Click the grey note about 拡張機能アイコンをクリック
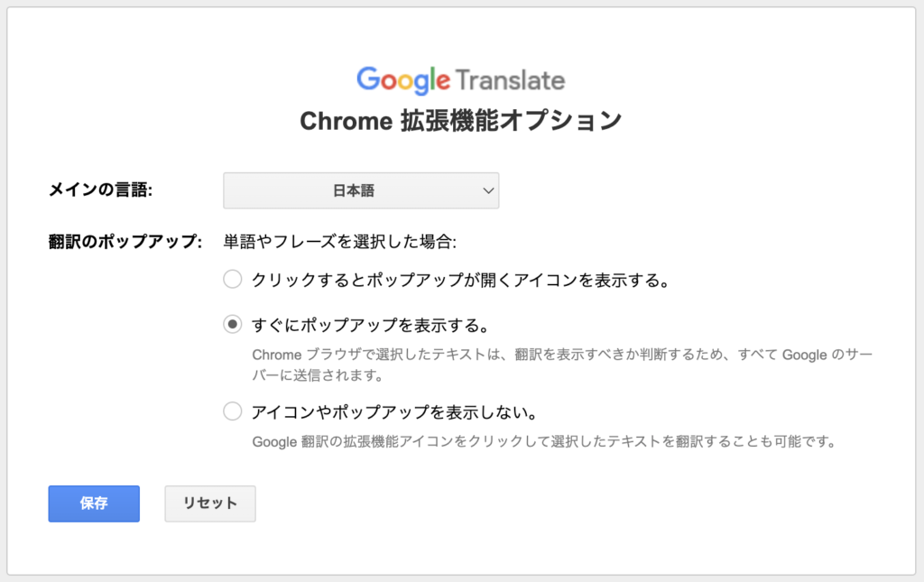924x582 pixels. pos(543,442)
